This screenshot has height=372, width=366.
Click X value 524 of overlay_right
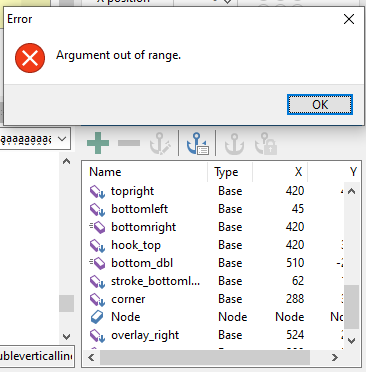click(295, 335)
